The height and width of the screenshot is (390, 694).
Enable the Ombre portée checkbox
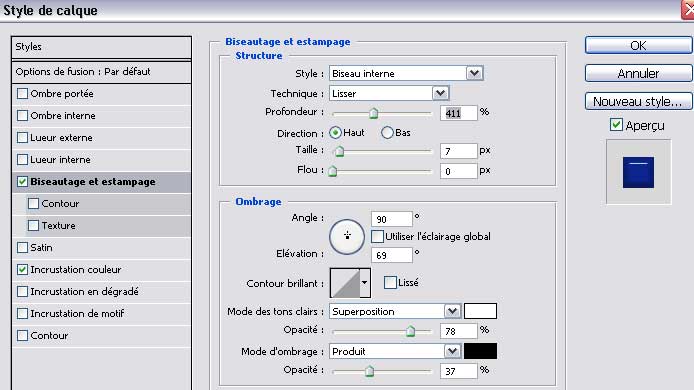click(x=22, y=94)
